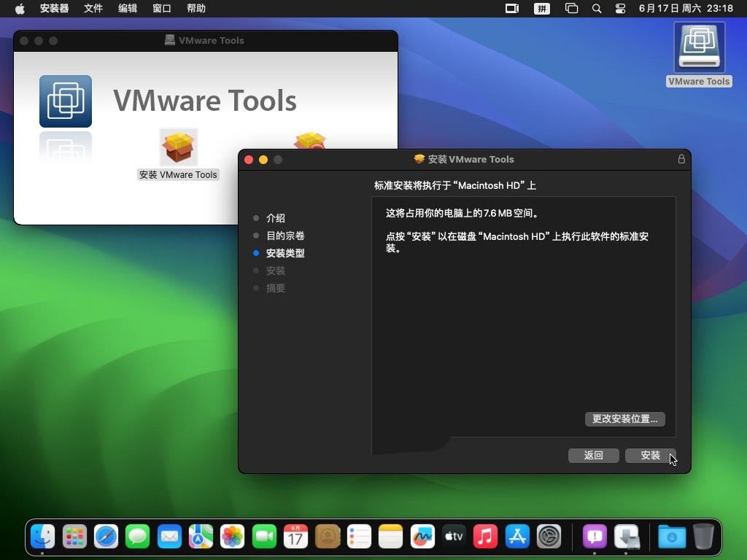Select the 介绍 step in installer sidebar
747x560 pixels.
click(x=276, y=218)
